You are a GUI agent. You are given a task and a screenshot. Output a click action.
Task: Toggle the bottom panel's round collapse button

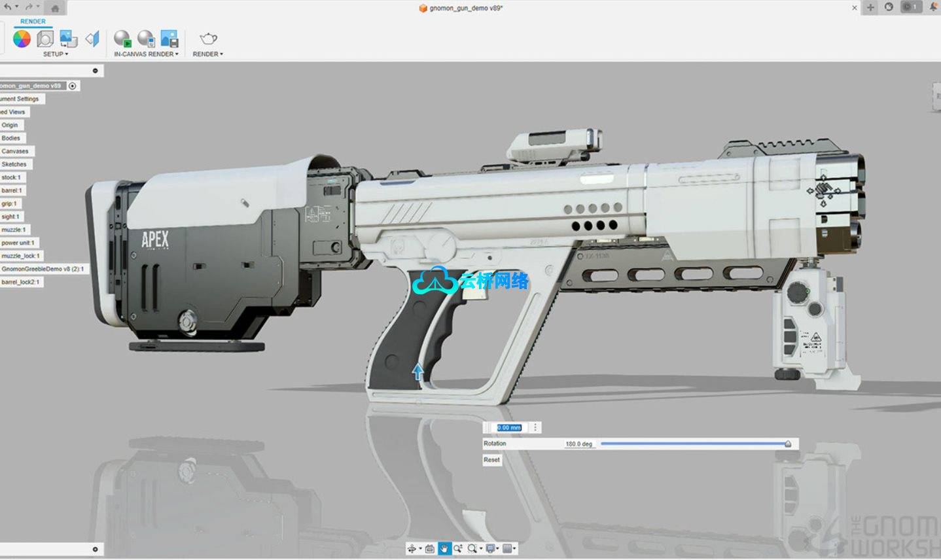95,550
